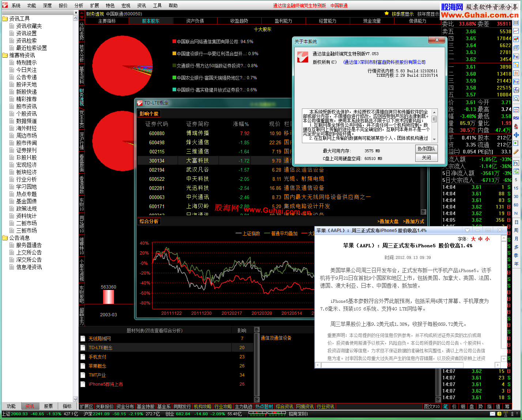The image size is (522, 420).
Task: Click the green arrow import icon
Action: (516, 143)
